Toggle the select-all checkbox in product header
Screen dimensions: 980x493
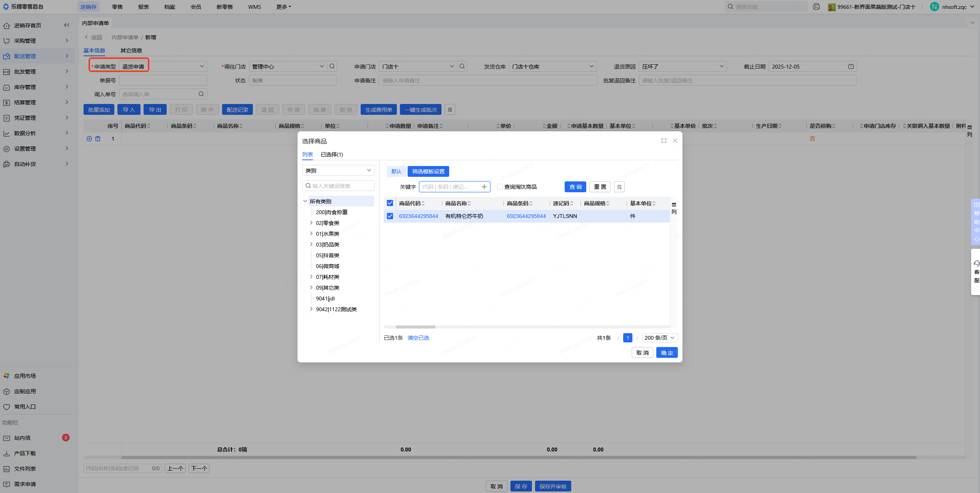(390, 203)
